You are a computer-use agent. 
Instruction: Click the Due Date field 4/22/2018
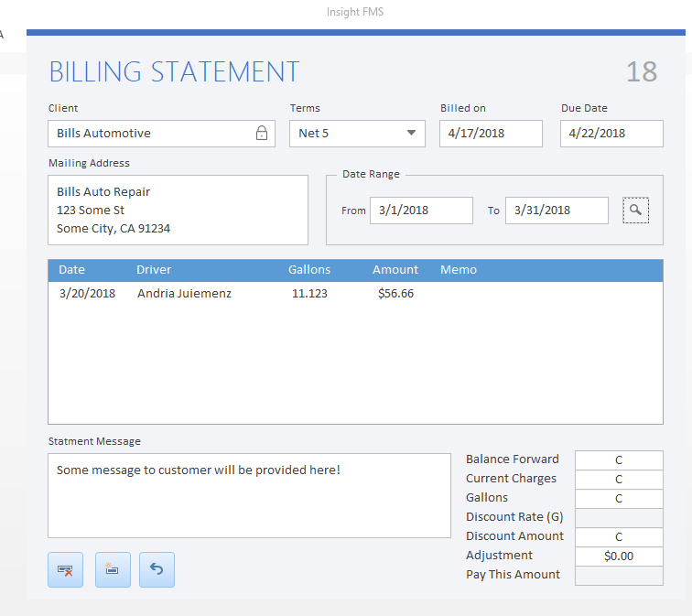611,134
